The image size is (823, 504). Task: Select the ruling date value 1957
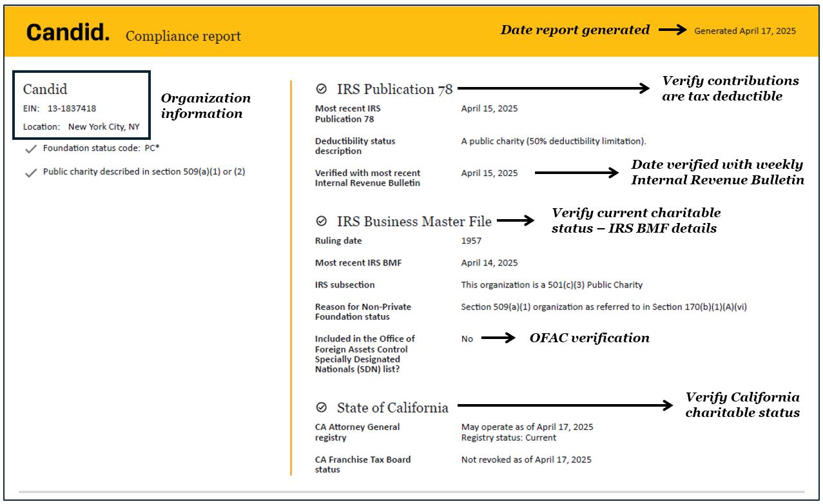click(x=471, y=241)
